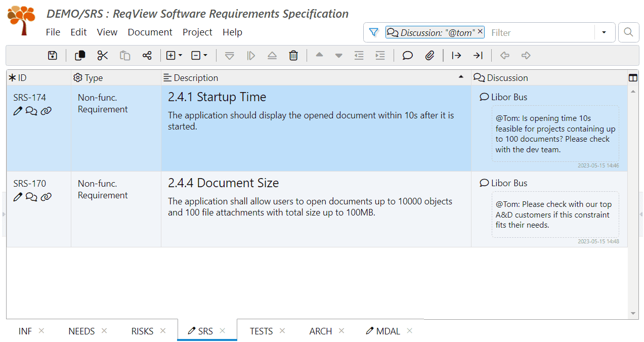Click the discussion icon under SRS-174
The image size is (644, 342).
[x=31, y=111]
